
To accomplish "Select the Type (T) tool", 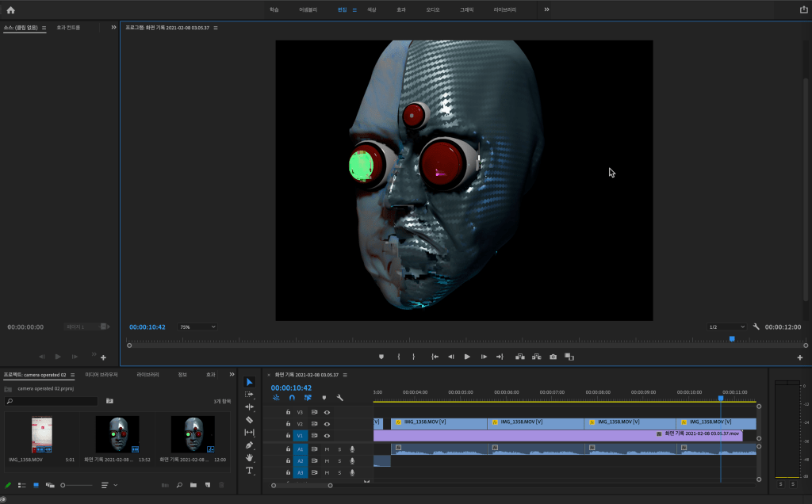I will [x=249, y=470].
